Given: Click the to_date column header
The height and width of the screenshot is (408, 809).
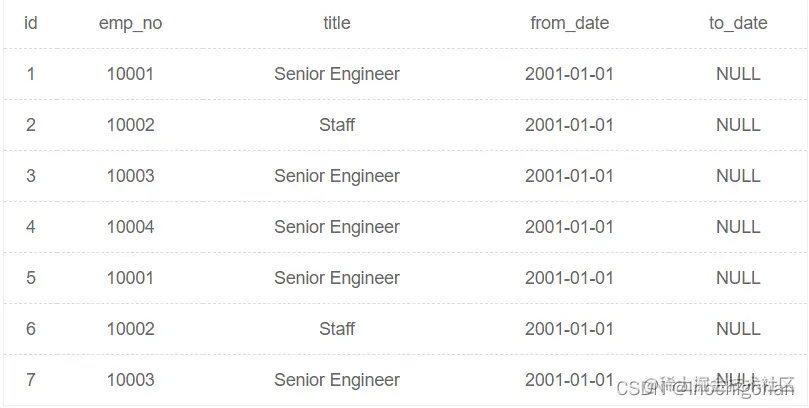Looking at the screenshot, I should pyautogui.click(x=738, y=23).
